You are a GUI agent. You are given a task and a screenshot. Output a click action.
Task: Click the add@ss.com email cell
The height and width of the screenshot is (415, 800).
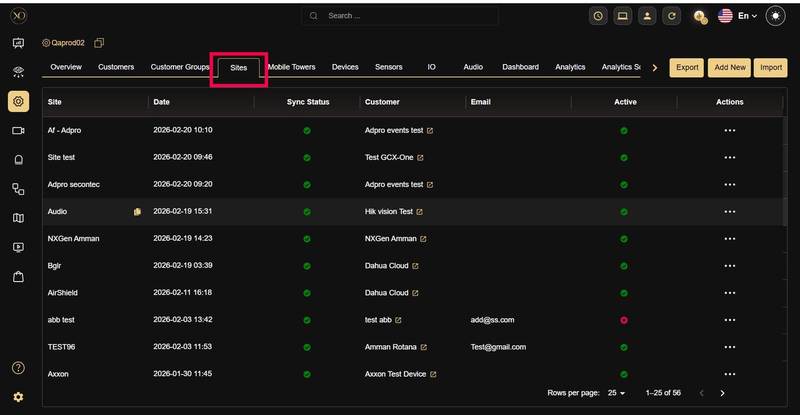pos(492,320)
